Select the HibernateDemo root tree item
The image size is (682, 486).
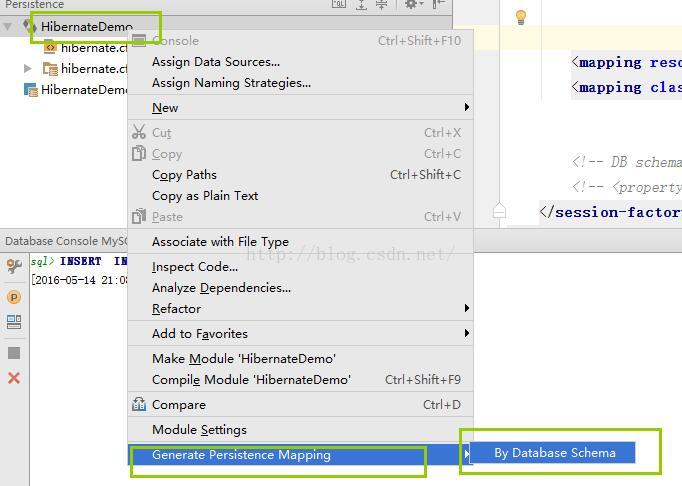click(x=87, y=27)
